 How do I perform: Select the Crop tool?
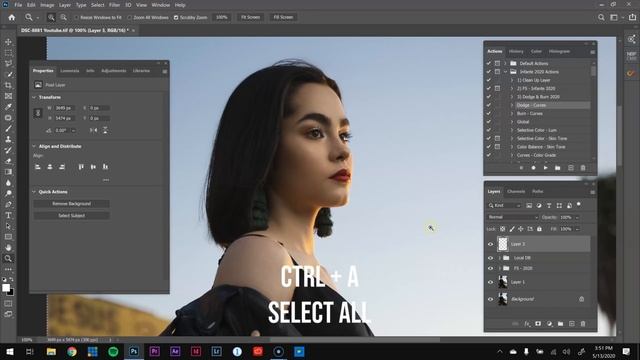pos(8,85)
